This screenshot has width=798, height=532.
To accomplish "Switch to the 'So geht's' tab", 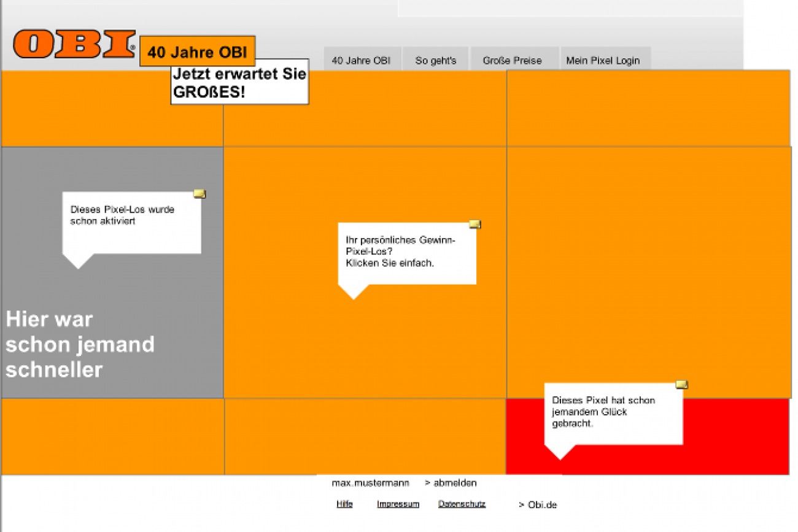I will click(x=436, y=60).
